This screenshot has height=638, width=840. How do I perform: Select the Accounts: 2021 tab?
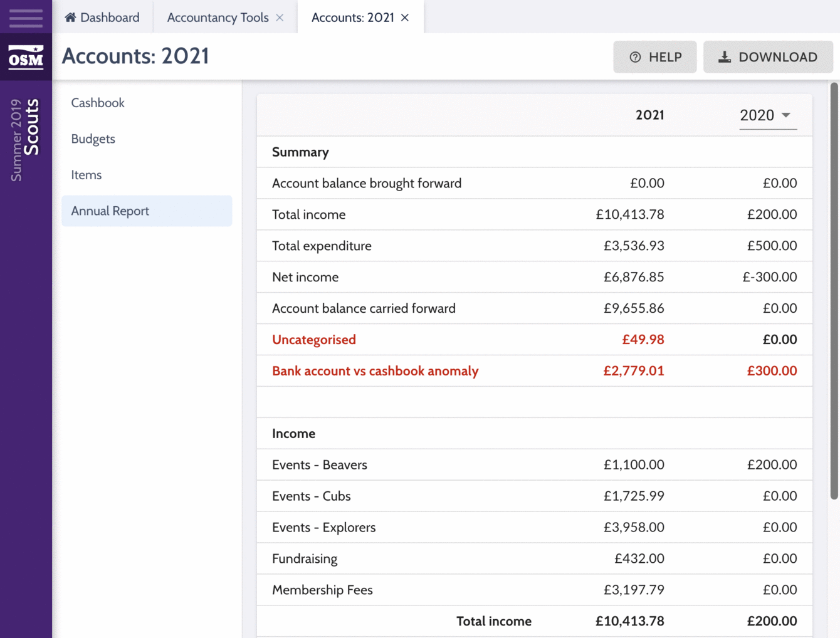point(352,18)
